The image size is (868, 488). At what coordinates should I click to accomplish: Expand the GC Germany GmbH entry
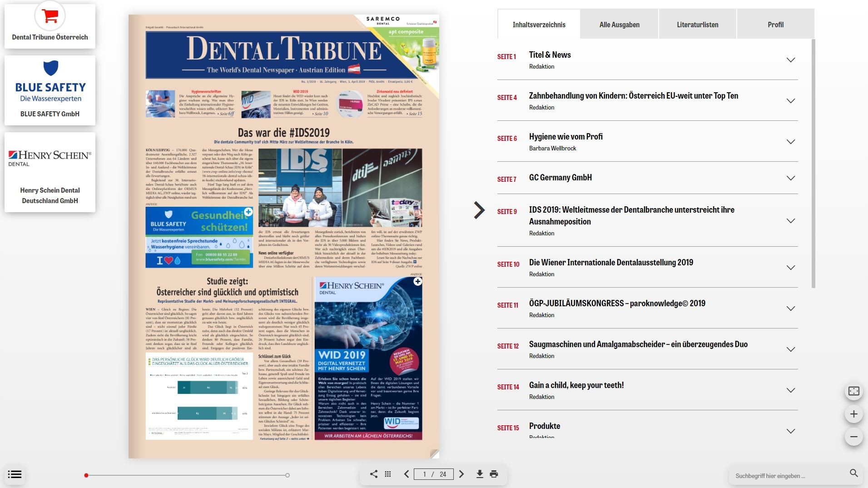(791, 178)
